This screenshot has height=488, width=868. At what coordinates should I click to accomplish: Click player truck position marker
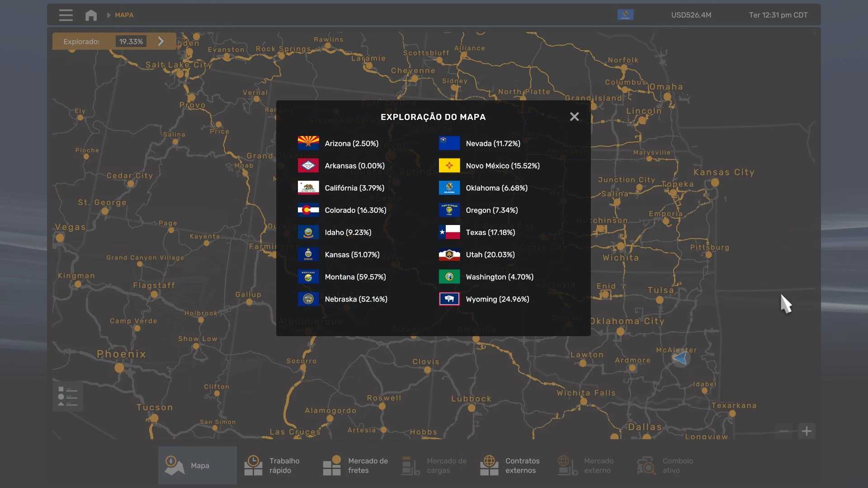681,359
